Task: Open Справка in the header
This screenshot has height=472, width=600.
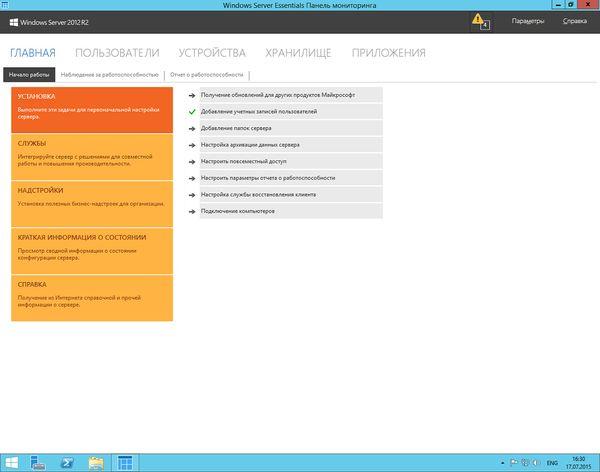Action: click(x=575, y=21)
